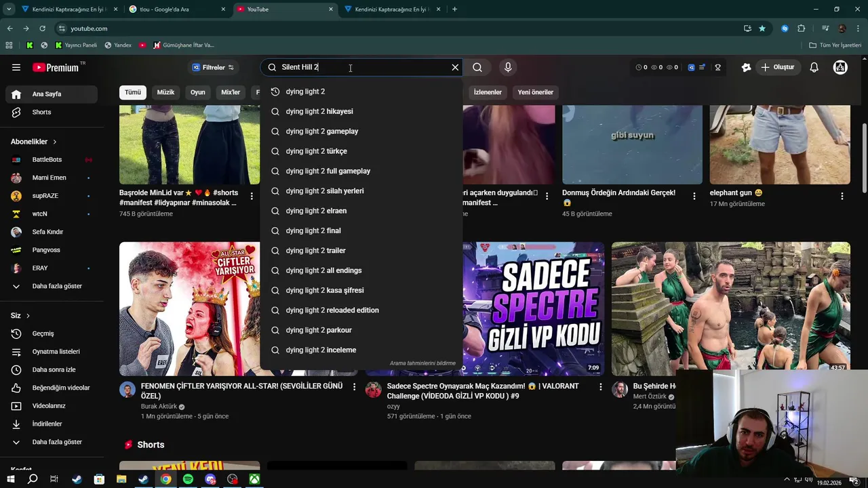Open Chrome extensions puzzle icon
This screenshot has height=488, width=868.
pos(802,28)
